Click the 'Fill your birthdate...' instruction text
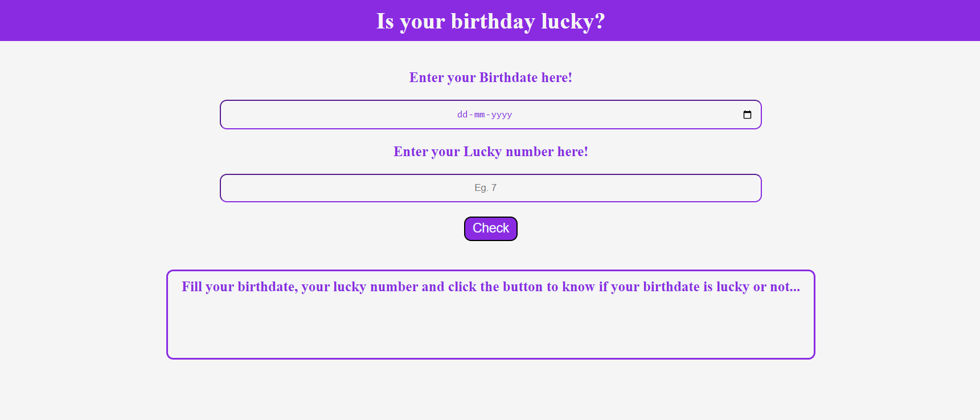The image size is (980, 420). pyautogui.click(x=490, y=287)
